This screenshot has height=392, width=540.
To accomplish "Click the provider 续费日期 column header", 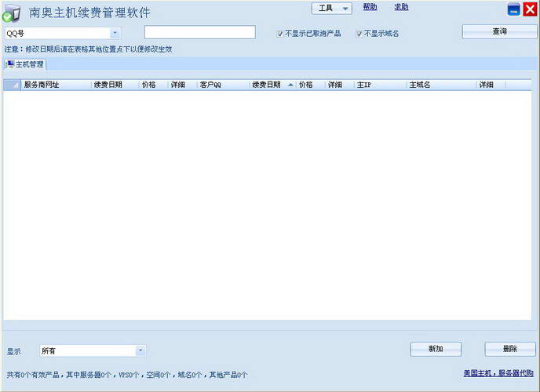I will pyautogui.click(x=115, y=85).
